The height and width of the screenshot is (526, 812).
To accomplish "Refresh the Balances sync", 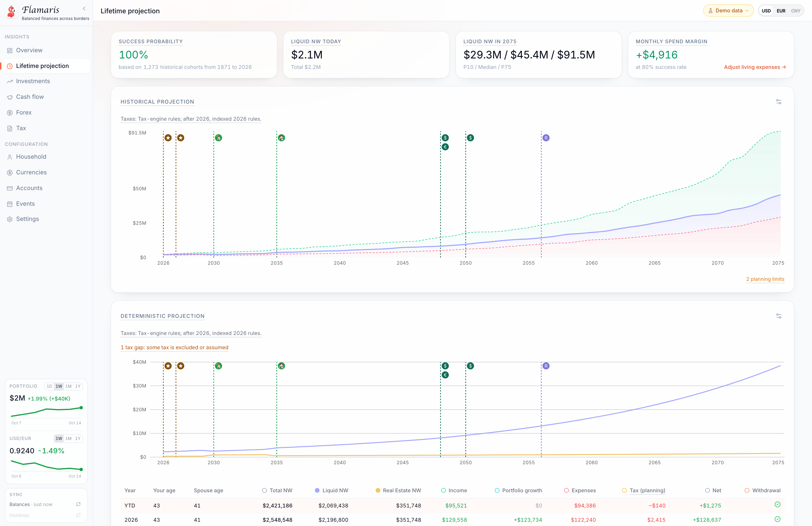I will click(x=79, y=504).
